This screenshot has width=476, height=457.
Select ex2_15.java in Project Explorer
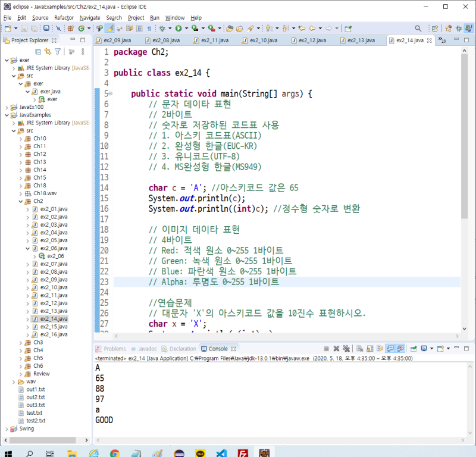tap(54, 327)
